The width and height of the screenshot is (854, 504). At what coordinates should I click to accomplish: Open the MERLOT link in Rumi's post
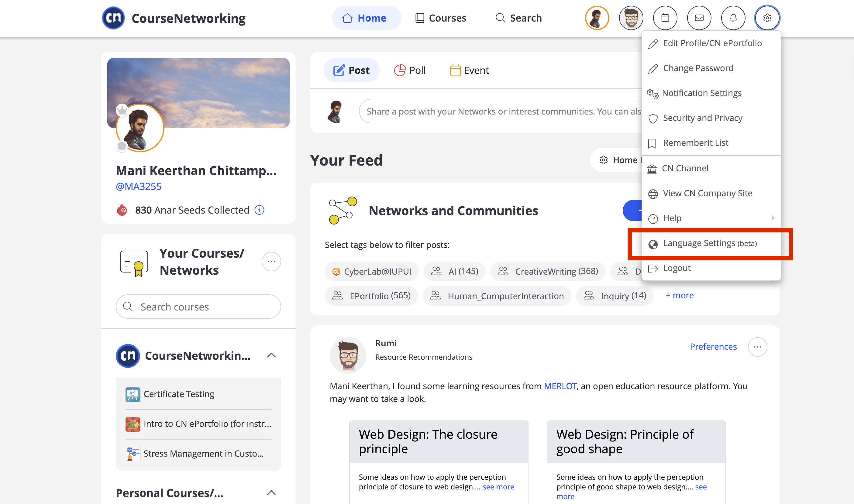pos(560,386)
